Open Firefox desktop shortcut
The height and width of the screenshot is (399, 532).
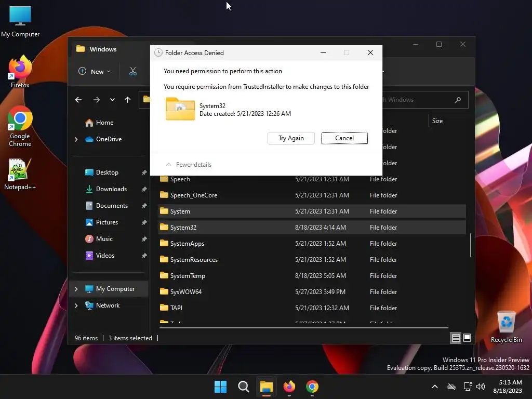(x=20, y=72)
